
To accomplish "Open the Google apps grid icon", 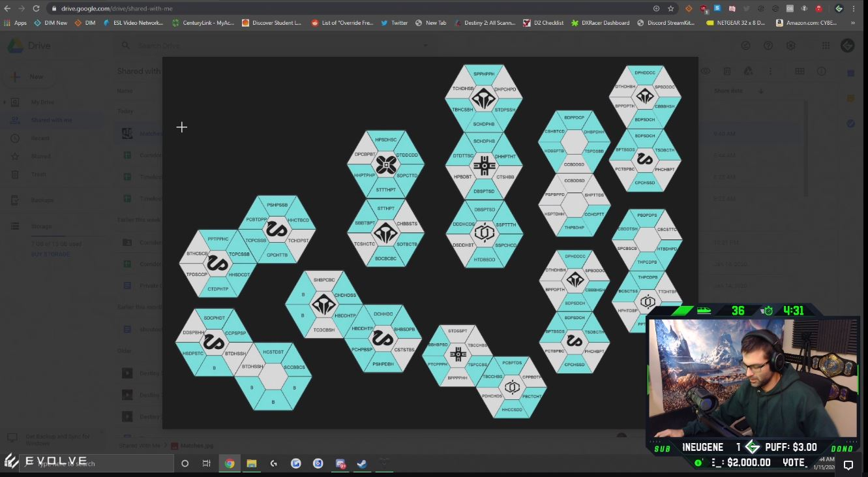I will 826,46.
